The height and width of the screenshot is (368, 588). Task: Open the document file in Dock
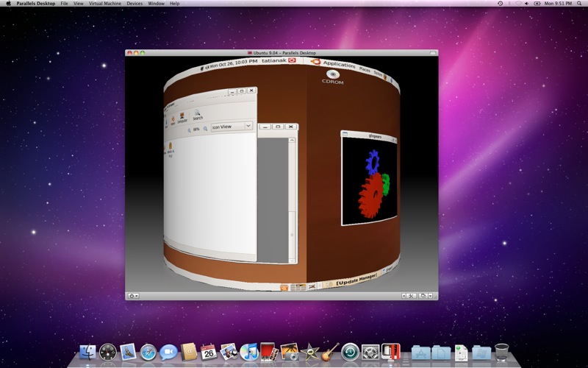coord(462,353)
